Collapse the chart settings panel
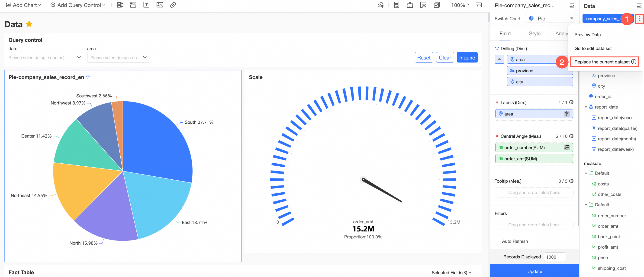The image size is (644, 277). (572, 6)
